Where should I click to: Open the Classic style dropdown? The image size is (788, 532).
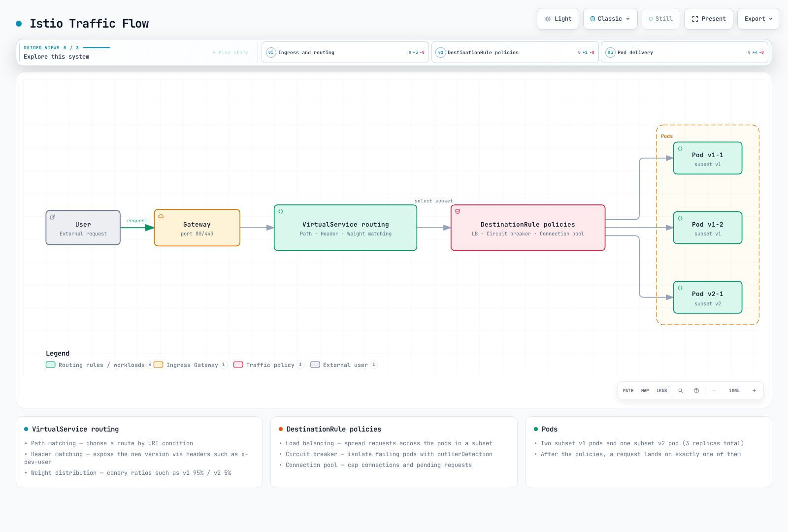tap(610, 19)
